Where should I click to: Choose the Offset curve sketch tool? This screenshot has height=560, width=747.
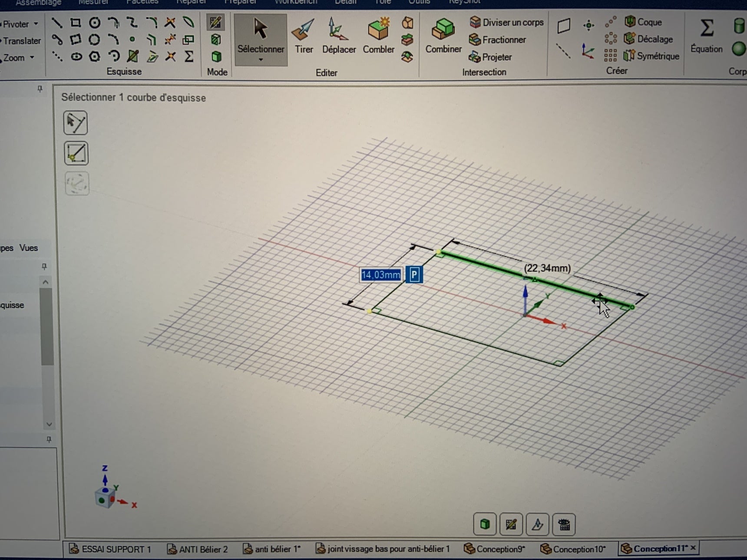click(151, 40)
